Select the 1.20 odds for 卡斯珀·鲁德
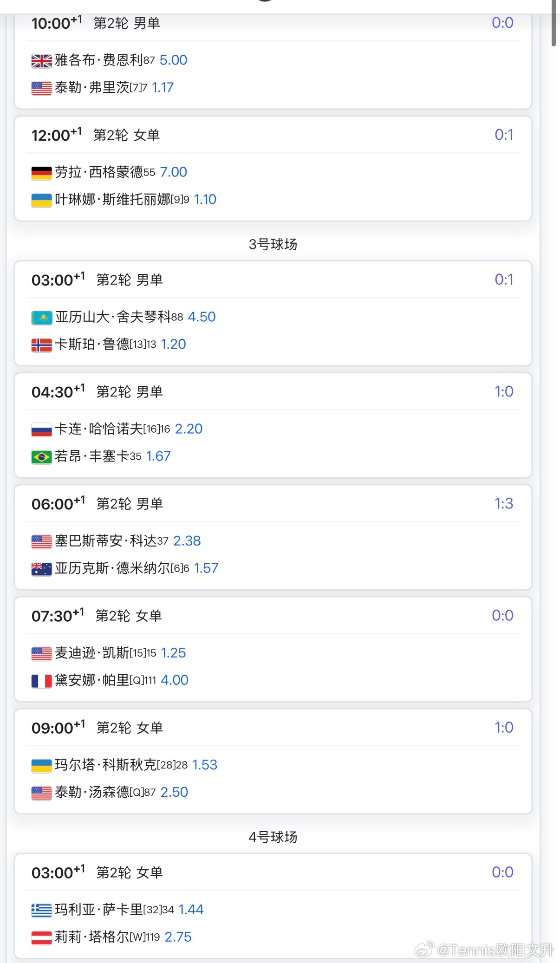Image resolution: width=560 pixels, height=963 pixels. click(x=173, y=345)
